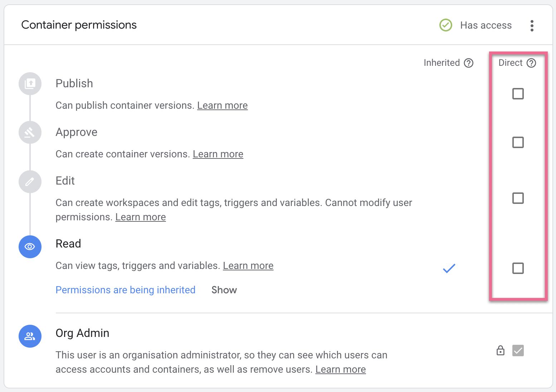Open the three-dot more options menu

tap(532, 26)
